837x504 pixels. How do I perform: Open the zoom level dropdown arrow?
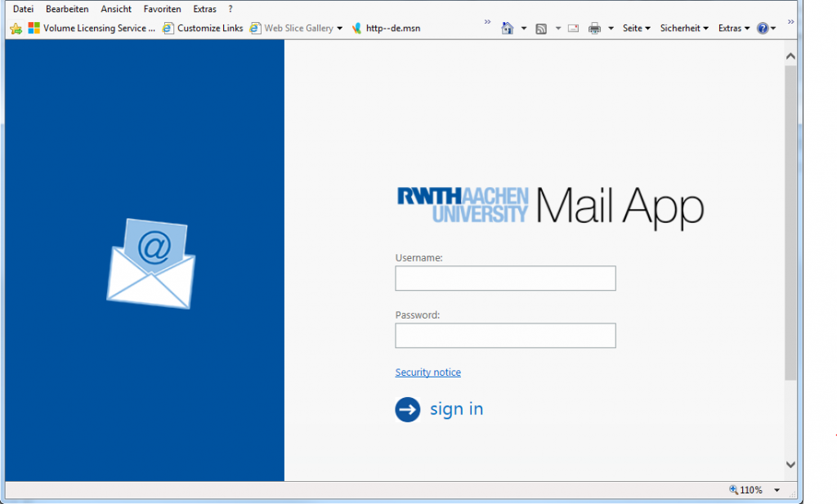tap(777, 490)
